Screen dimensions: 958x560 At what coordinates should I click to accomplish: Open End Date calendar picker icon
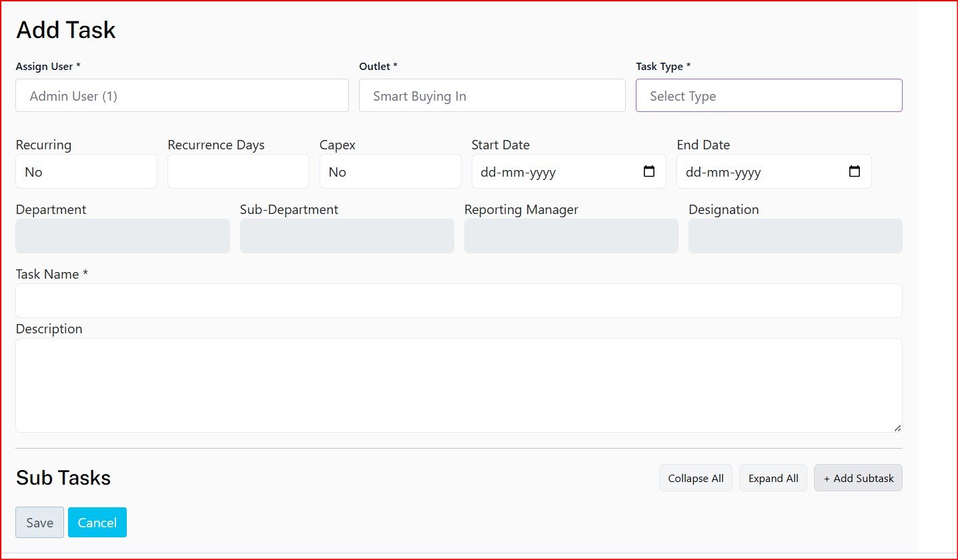click(x=854, y=172)
